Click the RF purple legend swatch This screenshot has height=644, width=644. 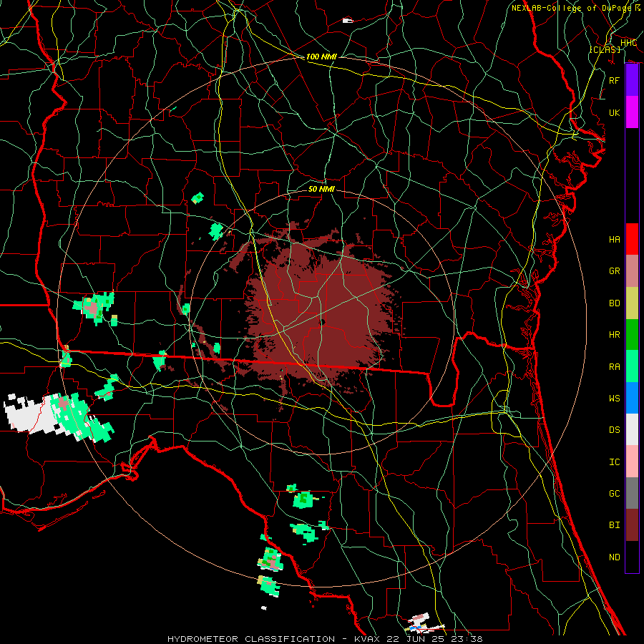pyautogui.click(x=632, y=80)
